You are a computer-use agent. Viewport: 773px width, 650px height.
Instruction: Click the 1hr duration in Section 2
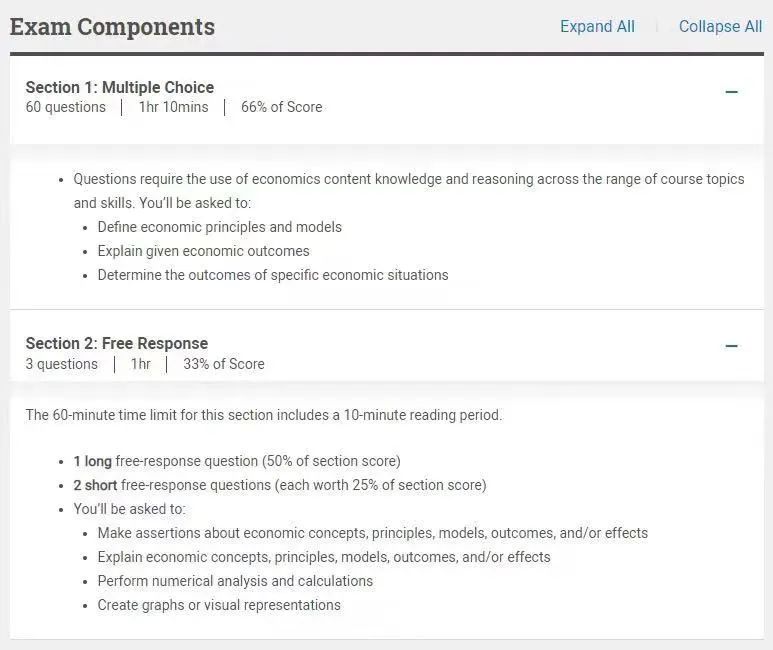click(141, 364)
